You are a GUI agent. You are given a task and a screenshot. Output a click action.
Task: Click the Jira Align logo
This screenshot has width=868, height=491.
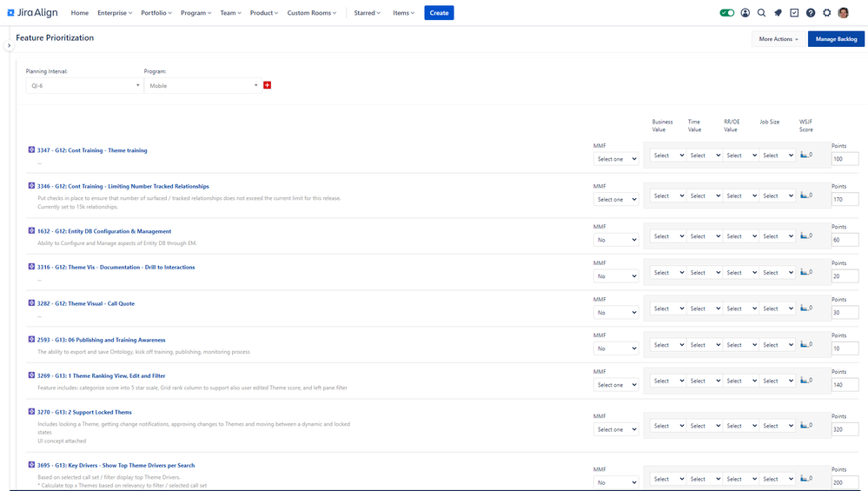click(32, 12)
